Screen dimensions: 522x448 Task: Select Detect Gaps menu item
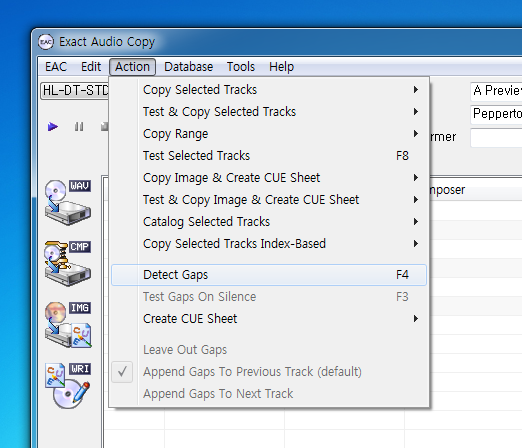[x=269, y=275]
